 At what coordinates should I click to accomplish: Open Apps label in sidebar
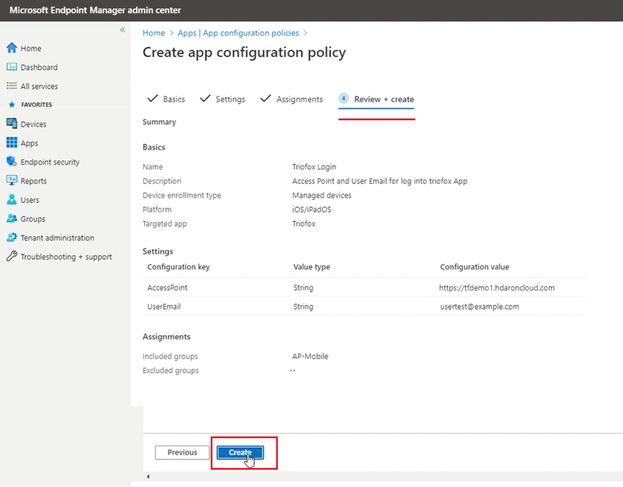(x=29, y=143)
